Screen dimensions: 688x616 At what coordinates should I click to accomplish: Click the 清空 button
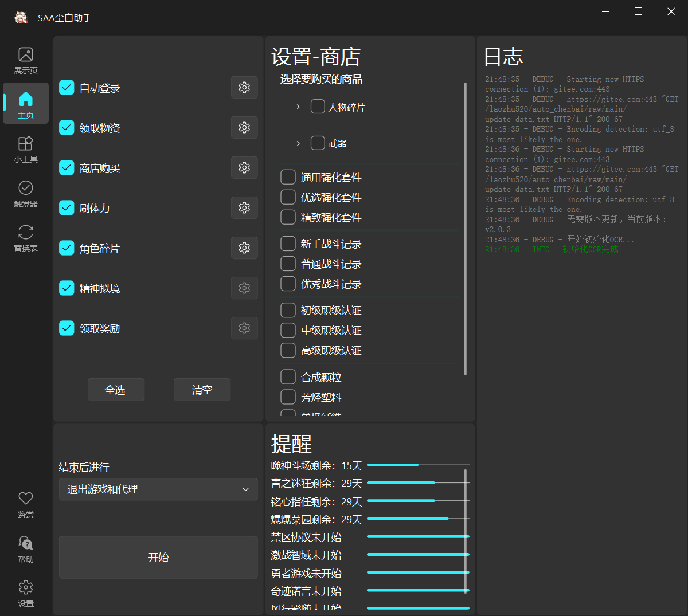202,390
